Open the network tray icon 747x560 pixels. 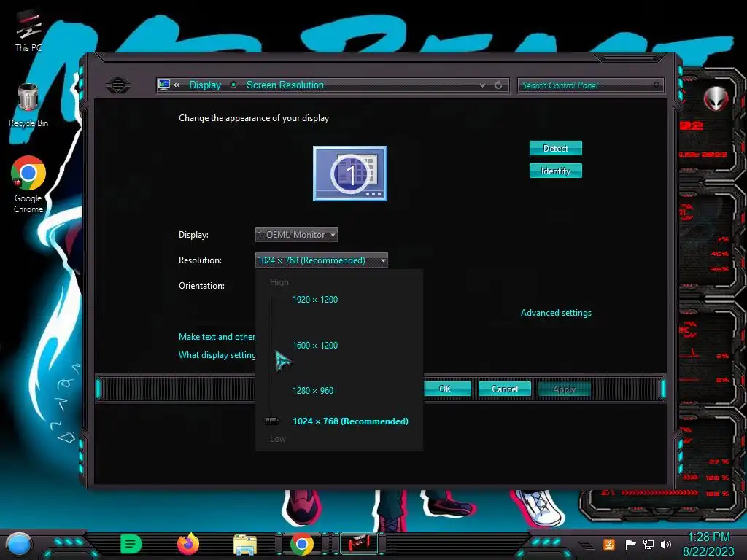pos(648,544)
